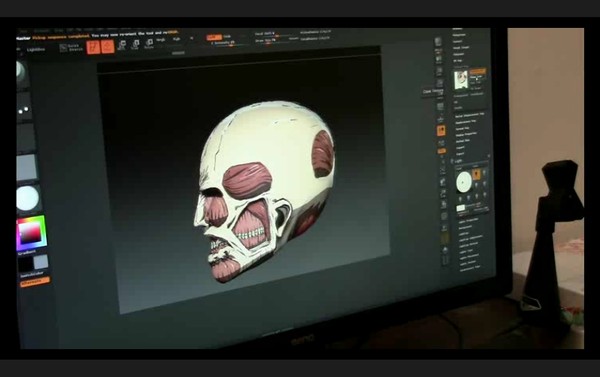Open the LightBox tab

pyautogui.click(x=36, y=50)
